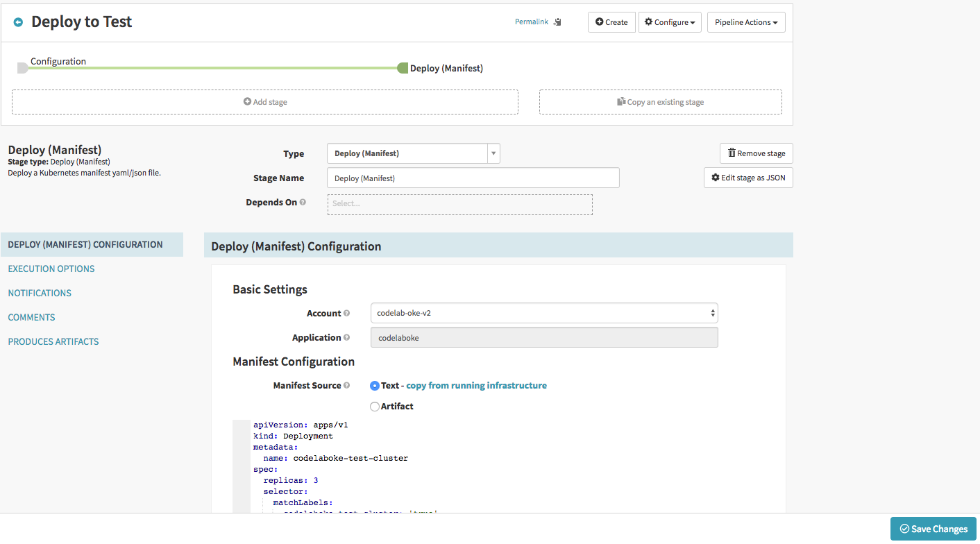Click the Configuration stage node marker
The width and height of the screenshot is (980, 544).
(x=22, y=68)
